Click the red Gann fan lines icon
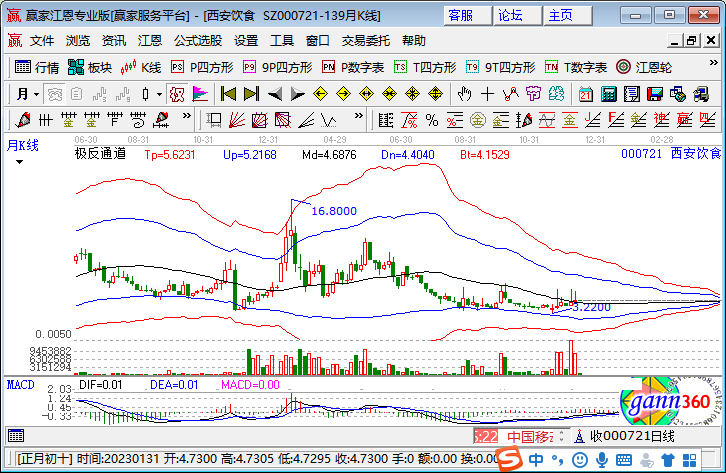This screenshot has height=473, width=726. point(237,120)
